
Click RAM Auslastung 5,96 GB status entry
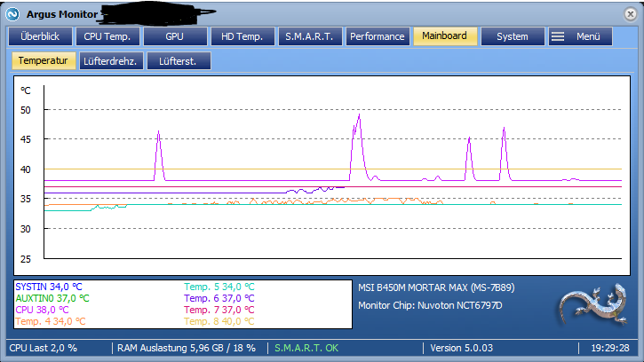coord(187,348)
